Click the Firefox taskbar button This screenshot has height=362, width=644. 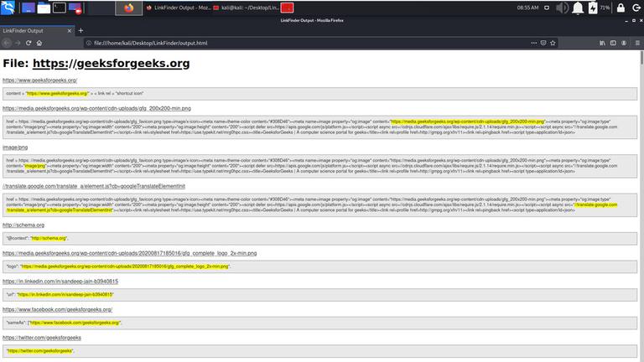pos(128,8)
